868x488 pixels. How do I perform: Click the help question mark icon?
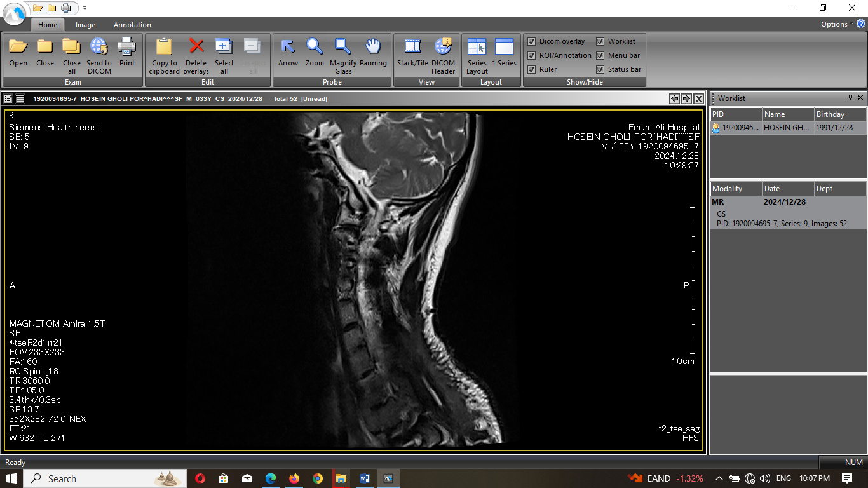click(x=861, y=24)
